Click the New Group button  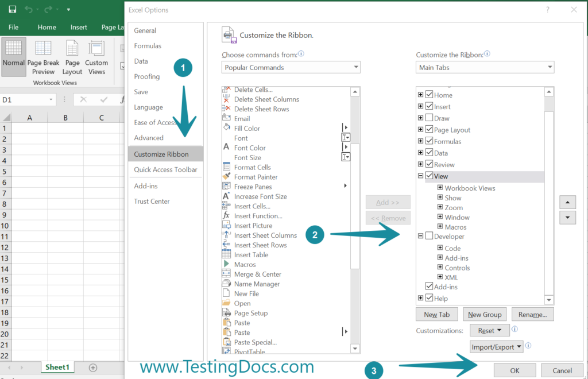point(484,314)
